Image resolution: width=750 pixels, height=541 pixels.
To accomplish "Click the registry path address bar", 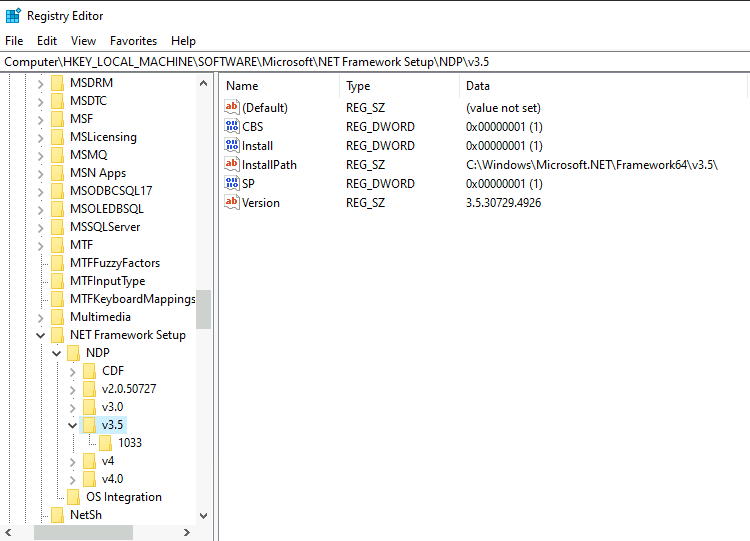I will click(x=375, y=62).
